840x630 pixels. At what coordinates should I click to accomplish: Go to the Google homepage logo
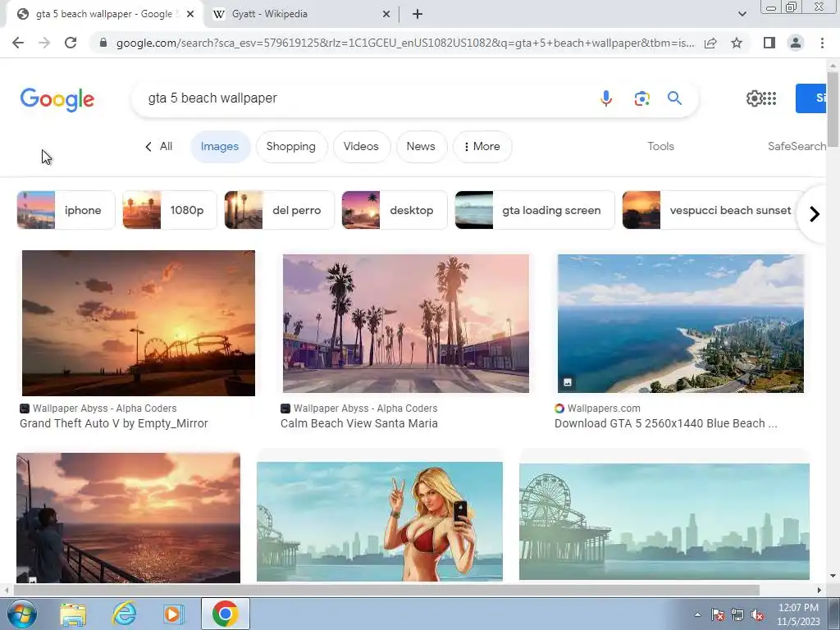[57, 99]
